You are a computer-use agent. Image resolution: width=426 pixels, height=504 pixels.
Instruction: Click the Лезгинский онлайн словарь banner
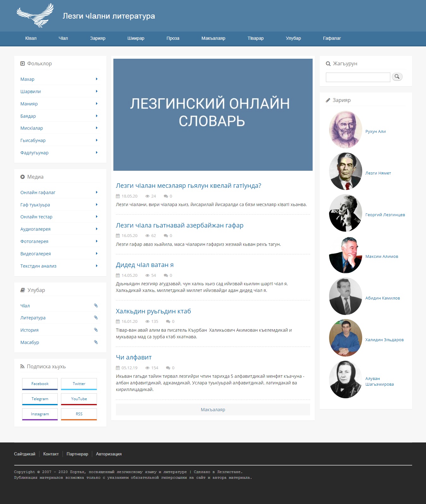(213, 115)
